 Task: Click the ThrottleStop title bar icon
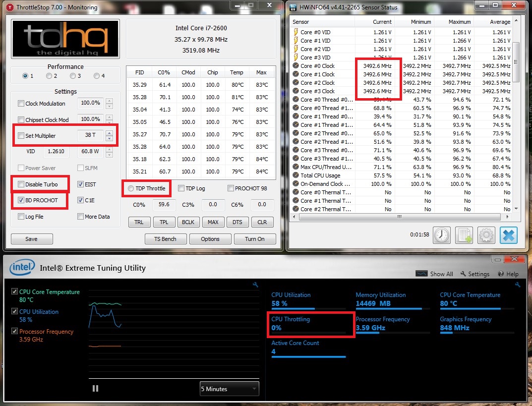pos(10,7)
